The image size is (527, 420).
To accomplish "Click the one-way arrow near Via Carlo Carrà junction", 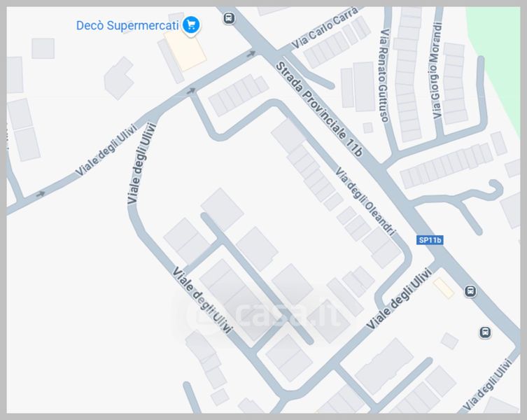I will pos(251,53).
